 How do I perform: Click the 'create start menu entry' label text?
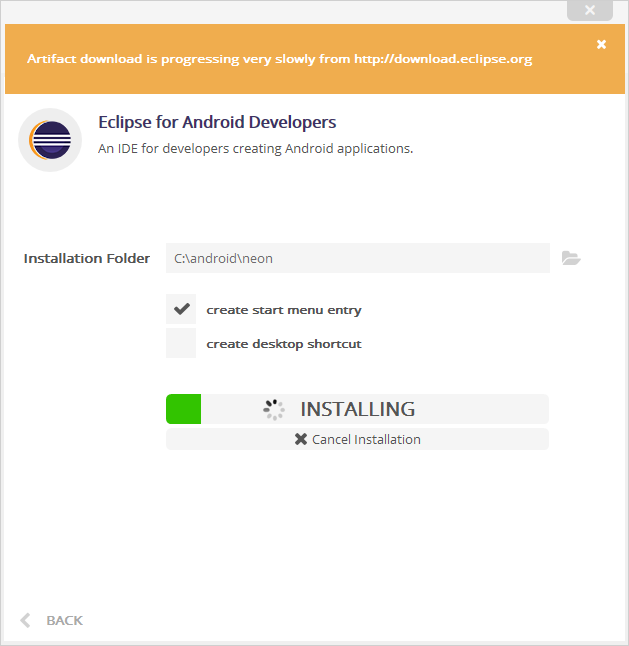click(x=284, y=310)
